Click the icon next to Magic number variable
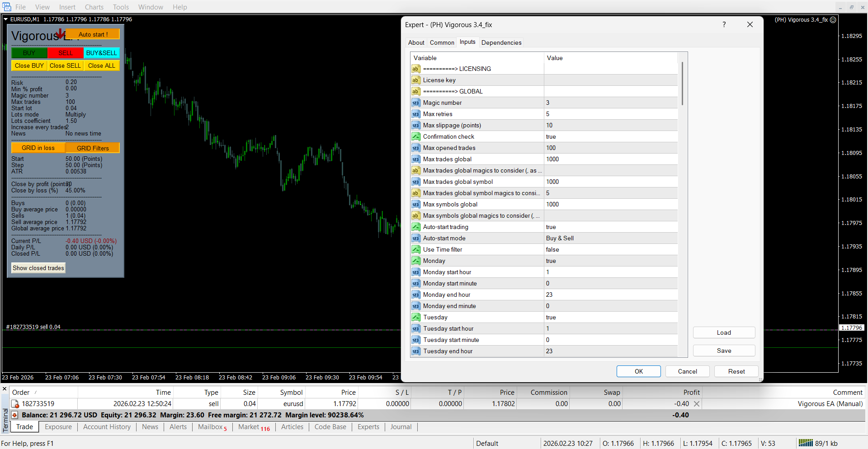The image size is (868, 449). pyautogui.click(x=416, y=103)
